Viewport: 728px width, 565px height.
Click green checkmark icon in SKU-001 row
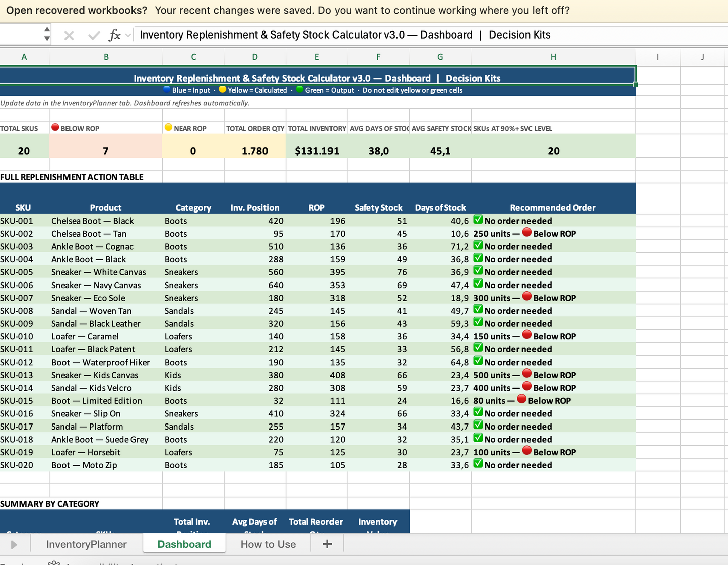478,220
